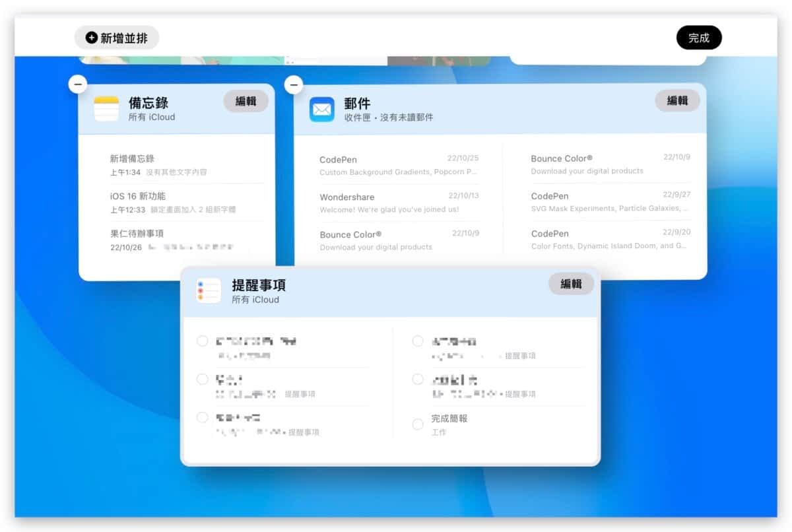
Task: Tick the first reminder circle in left column
Action: 203,341
